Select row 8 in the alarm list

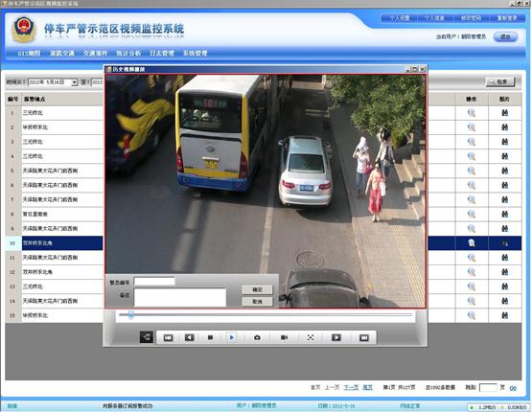[263, 214]
